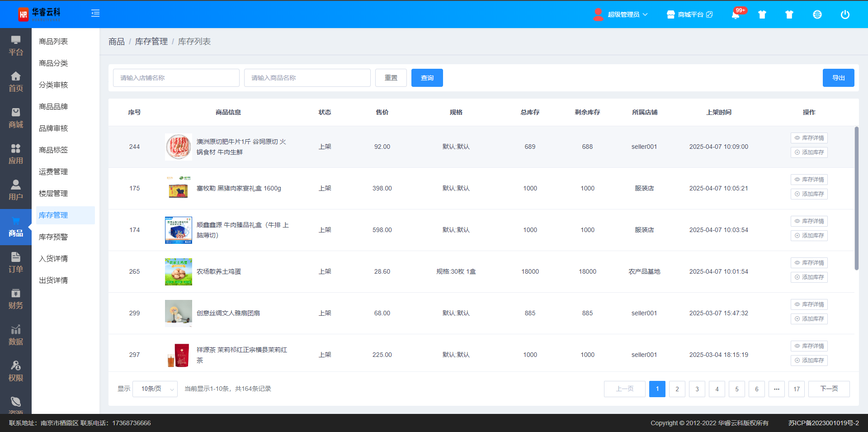Collapse the sidebar with the hamburger icon

[95, 14]
